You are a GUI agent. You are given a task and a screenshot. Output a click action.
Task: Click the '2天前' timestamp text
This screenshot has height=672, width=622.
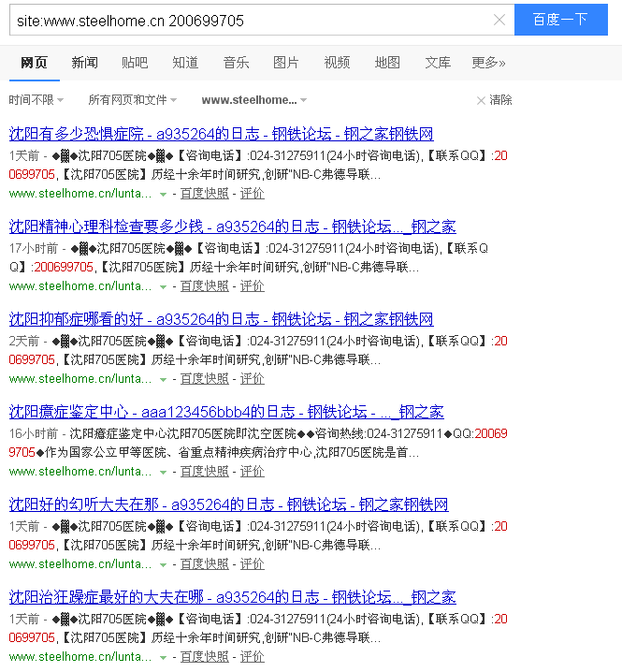[x=24, y=341]
